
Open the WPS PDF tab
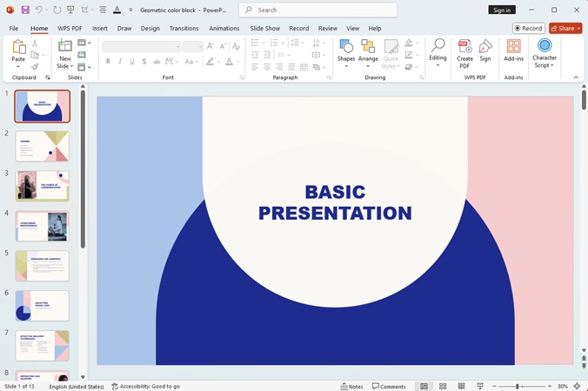[x=70, y=29]
